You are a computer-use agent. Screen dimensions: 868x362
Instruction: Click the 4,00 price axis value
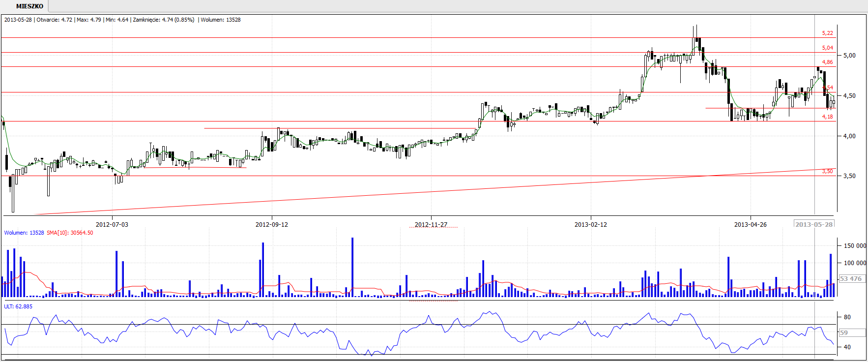(849, 136)
